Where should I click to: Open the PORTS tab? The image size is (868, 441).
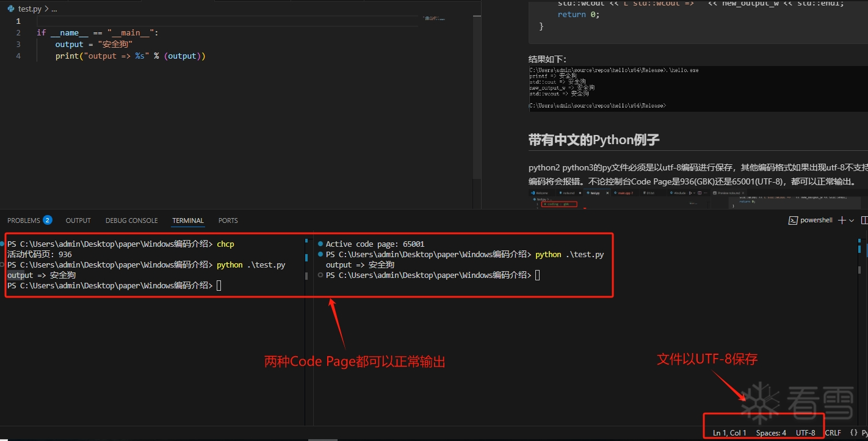(x=228, y=221)
